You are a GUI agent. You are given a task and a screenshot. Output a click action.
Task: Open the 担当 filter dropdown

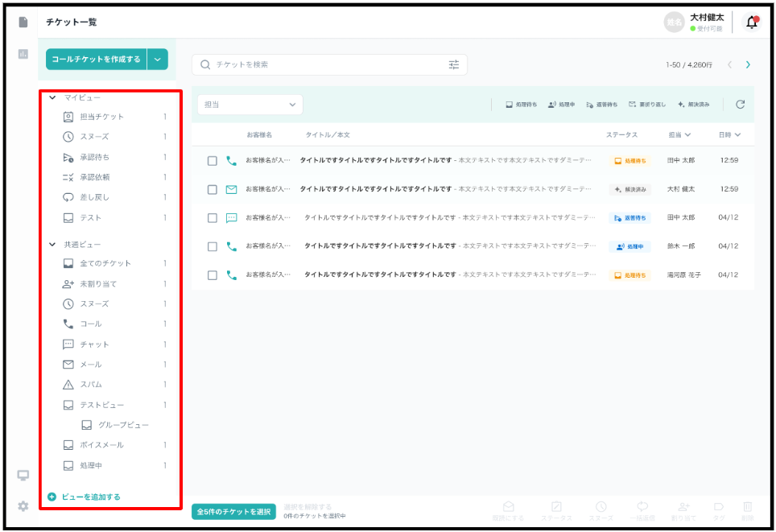coord(250,105)
